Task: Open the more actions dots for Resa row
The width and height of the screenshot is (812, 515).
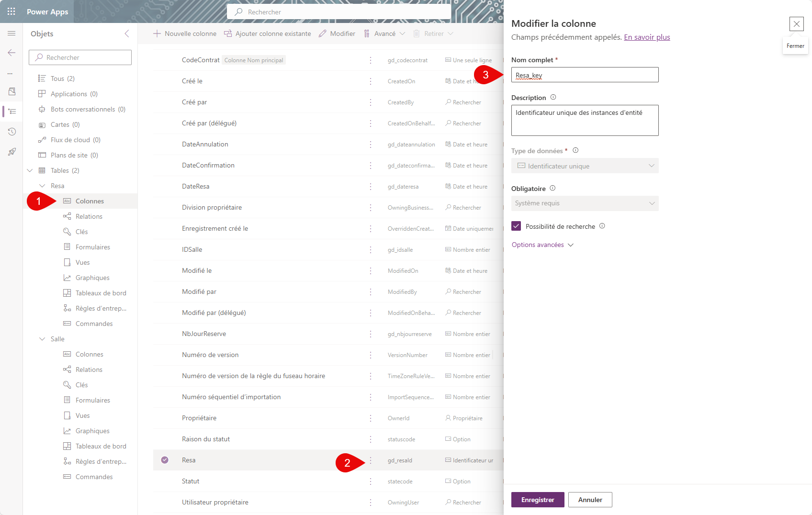Action: coord(371,460)
